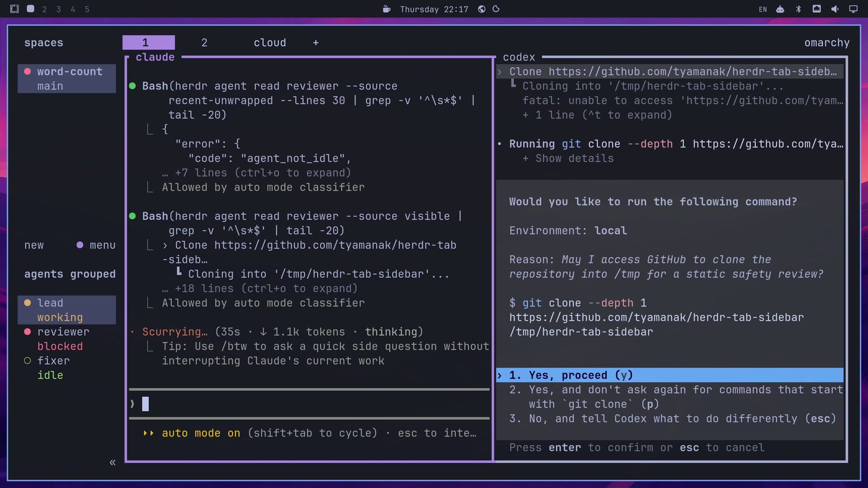Collapse the sidebar with the double chevron

[x=113, y=462]
